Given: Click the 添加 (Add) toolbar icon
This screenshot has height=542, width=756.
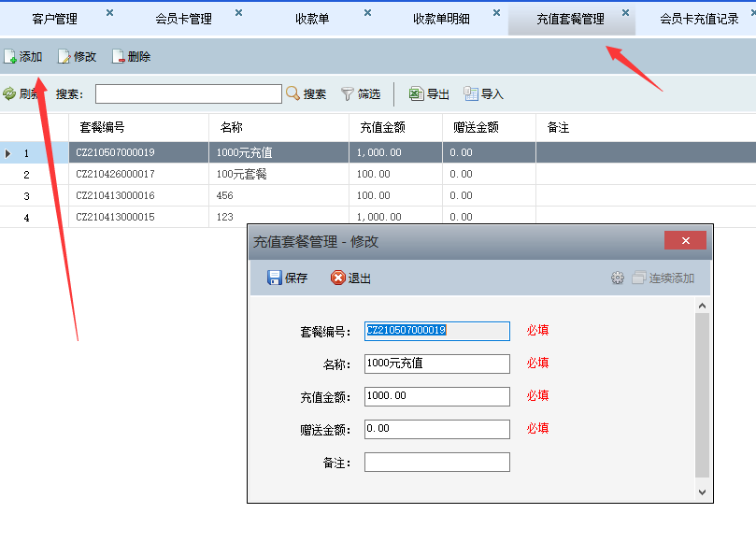Looking at the screenshot, I should point(10,57).
